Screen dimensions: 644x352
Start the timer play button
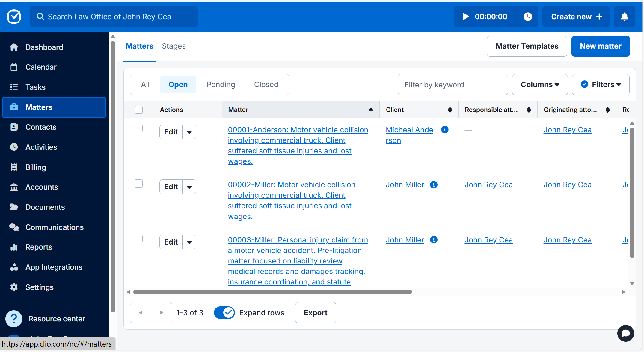(x=465, y=17)
